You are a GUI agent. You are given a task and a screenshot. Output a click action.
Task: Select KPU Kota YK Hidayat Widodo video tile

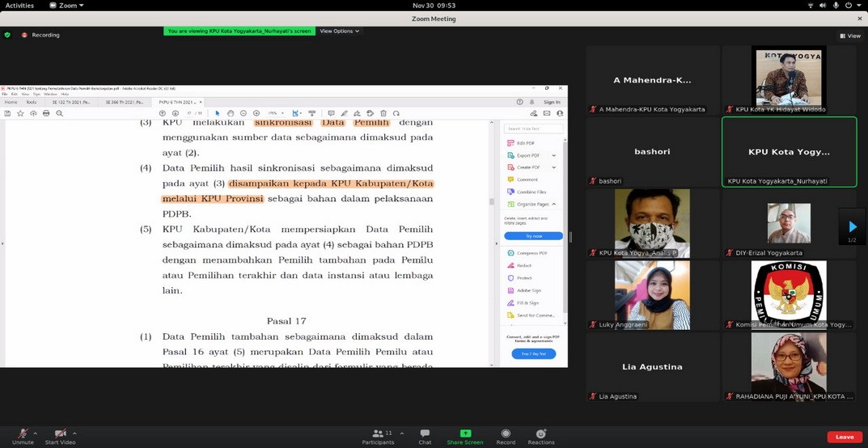(x=789, y=79)
